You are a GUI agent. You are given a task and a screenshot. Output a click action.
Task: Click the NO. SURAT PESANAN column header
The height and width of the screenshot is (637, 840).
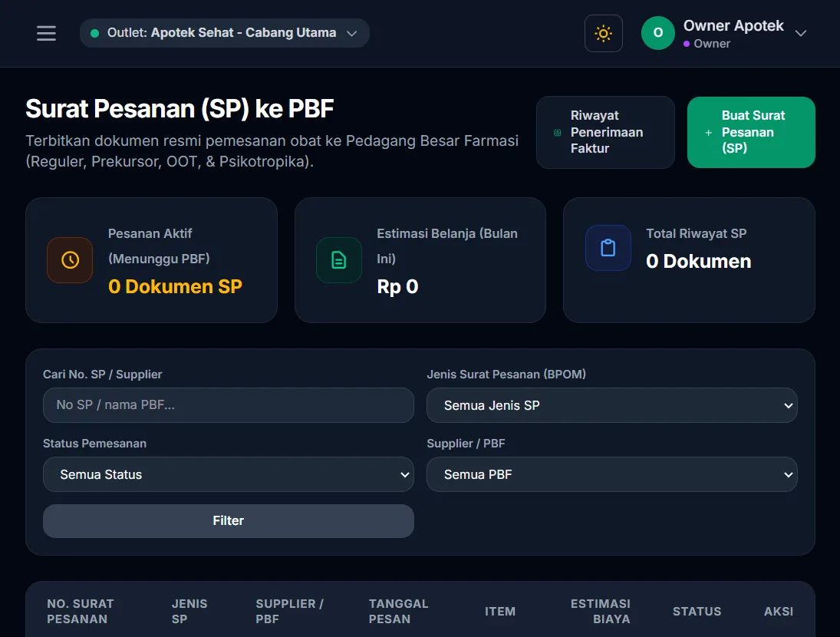point(81,611)
